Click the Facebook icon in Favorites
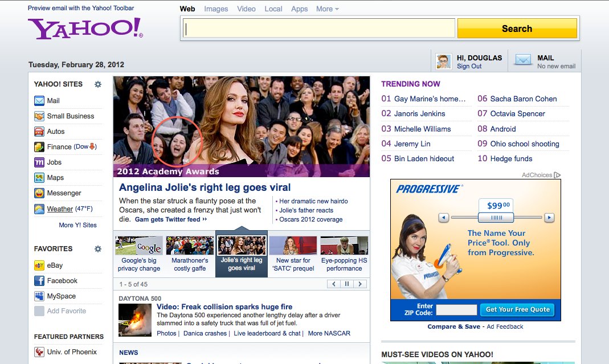The image size is (609, 364). coord(39,281)
